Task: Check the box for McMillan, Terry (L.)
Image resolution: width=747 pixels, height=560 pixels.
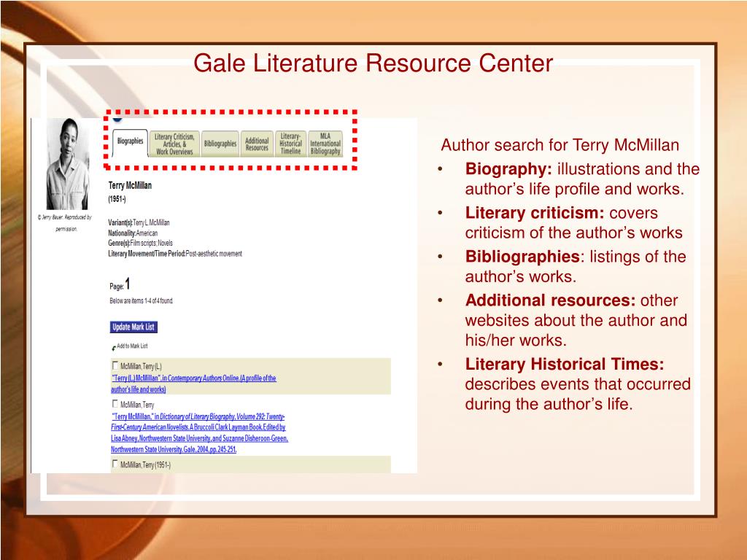Action: point(115,366)
